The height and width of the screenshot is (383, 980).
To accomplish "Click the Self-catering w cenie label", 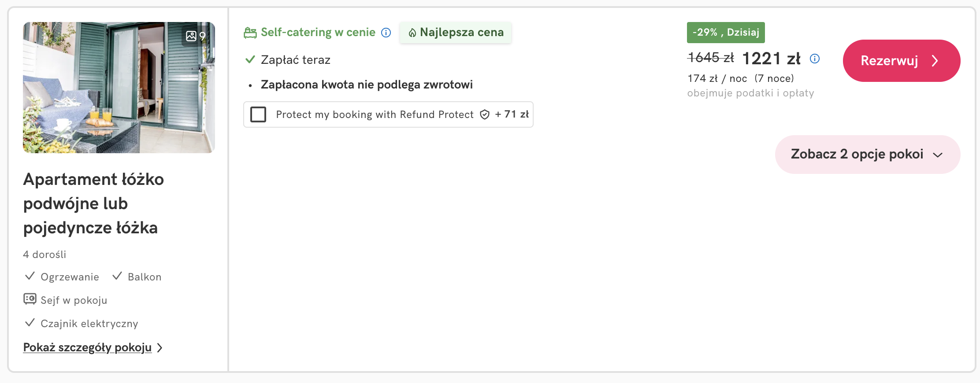I will 318,33.
